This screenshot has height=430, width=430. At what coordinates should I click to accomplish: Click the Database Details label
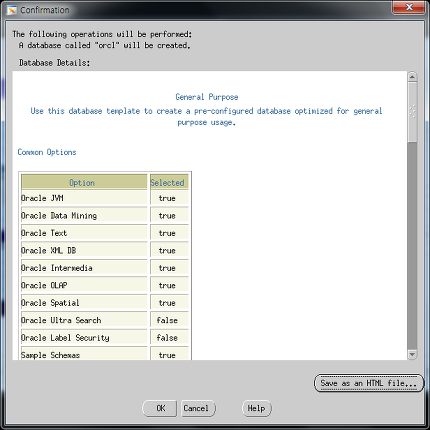54,63
